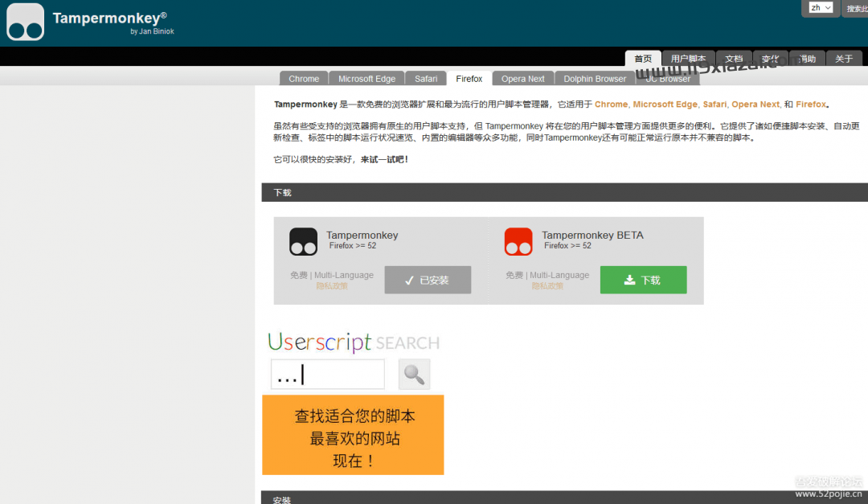Screen dimensions: 868x504
Task: Click the black Tampermonkey stable icon
Action: (303, 241)
